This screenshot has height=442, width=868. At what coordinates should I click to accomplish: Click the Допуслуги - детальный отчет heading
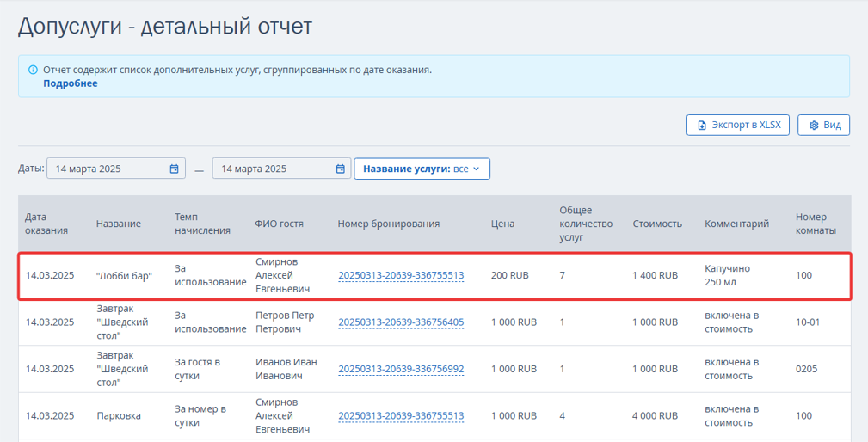(165, 26)
